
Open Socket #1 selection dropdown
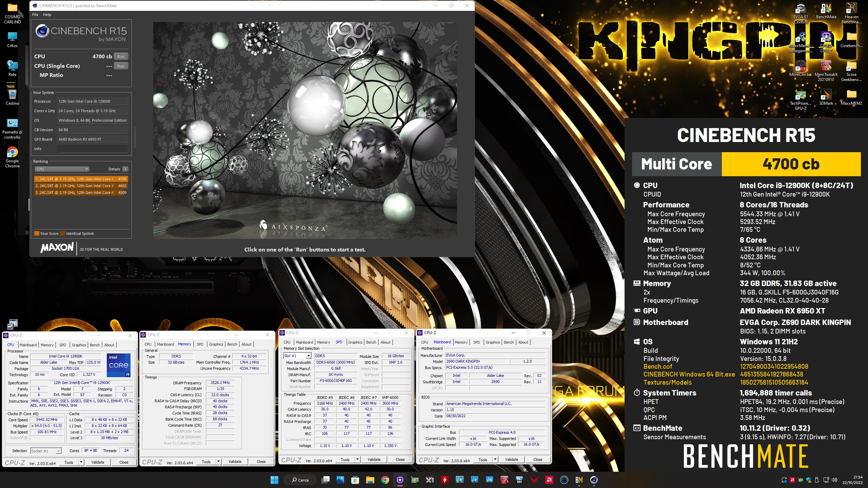pyautogui.click(x=46, y=451)
